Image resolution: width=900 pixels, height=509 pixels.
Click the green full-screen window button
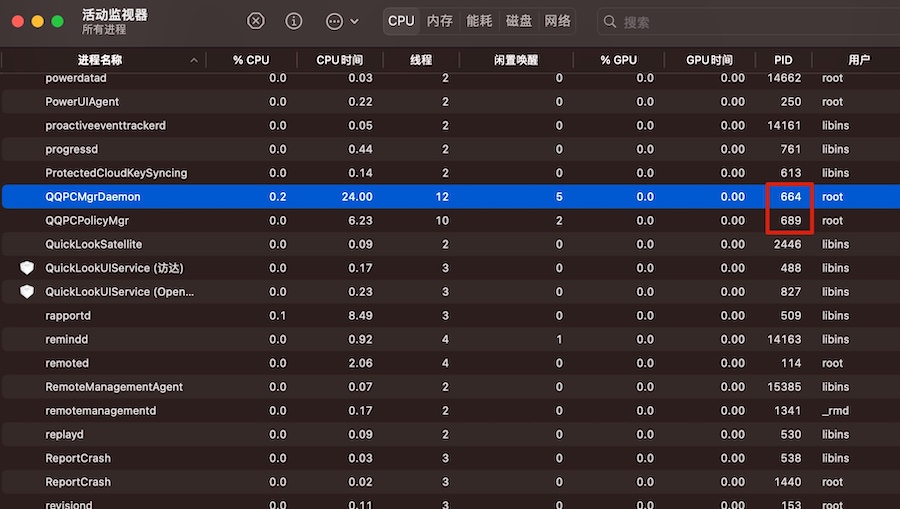coord(59,21)
